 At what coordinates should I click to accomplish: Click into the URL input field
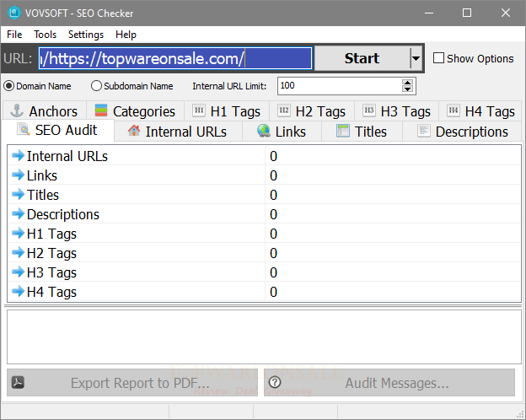175,58
